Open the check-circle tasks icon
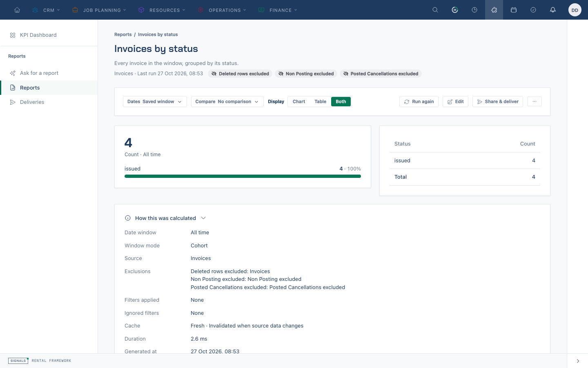588x368 pixels. pyautogui.click(x=533, y=10)
